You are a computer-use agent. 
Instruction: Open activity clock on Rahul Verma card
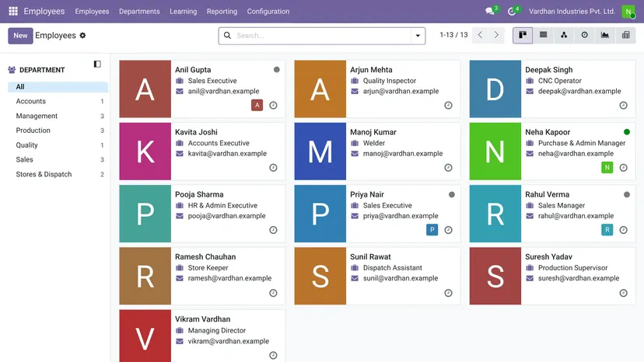click(x=623, y=230)
